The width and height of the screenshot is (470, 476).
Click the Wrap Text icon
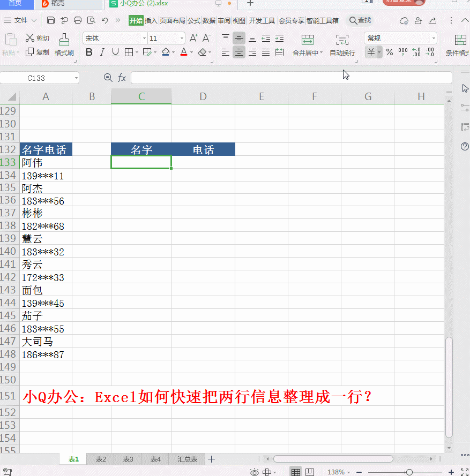tap(342, 40)
